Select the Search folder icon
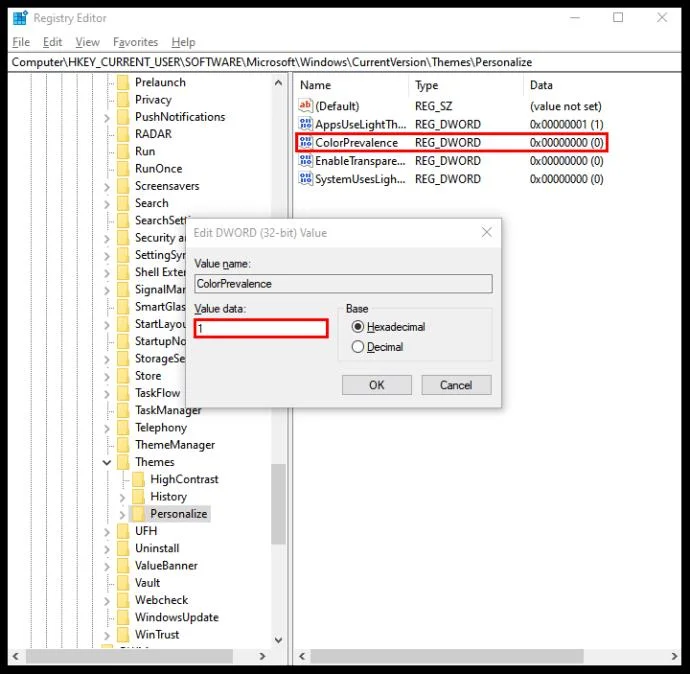The height and width of the screenshot is (674, 690). 123,203
